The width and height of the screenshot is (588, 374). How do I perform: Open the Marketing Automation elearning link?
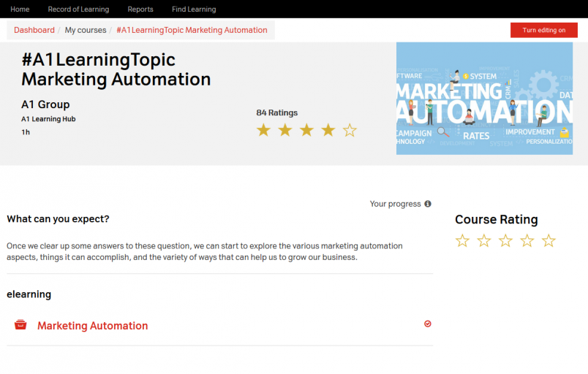point(92,326)
